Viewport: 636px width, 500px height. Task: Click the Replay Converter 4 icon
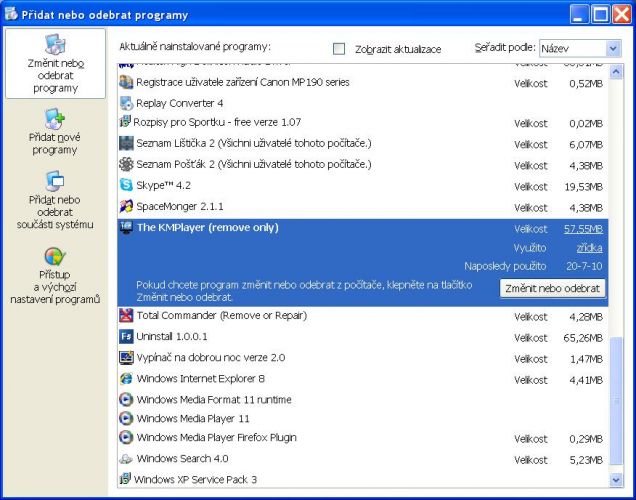[126, 103]
